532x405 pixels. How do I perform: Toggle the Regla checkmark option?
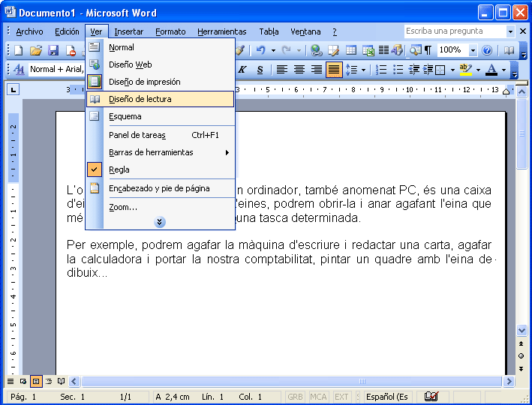pyautogui.click(x=119, y=169)
